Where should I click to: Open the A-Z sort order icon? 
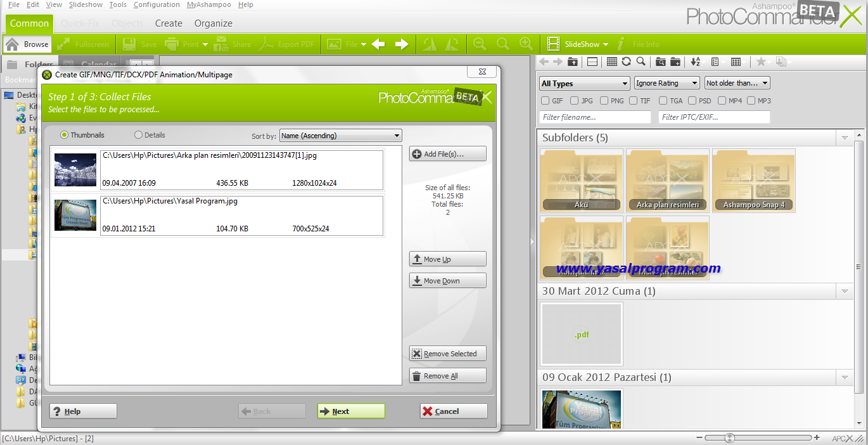[695, 61]
